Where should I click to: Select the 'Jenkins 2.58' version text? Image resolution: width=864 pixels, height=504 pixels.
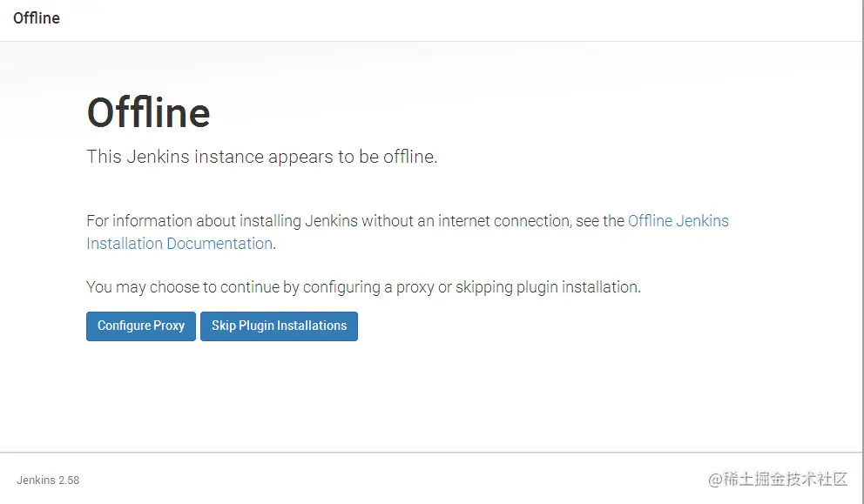click(48, 480)
